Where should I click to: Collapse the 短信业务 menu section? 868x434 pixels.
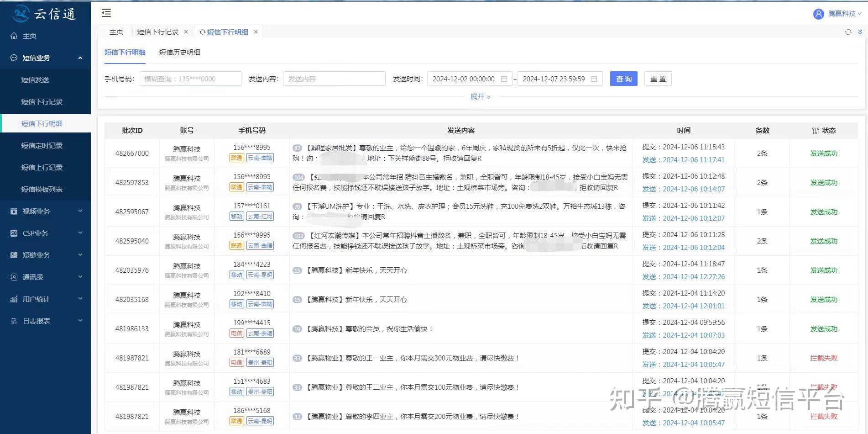(80, 58)
